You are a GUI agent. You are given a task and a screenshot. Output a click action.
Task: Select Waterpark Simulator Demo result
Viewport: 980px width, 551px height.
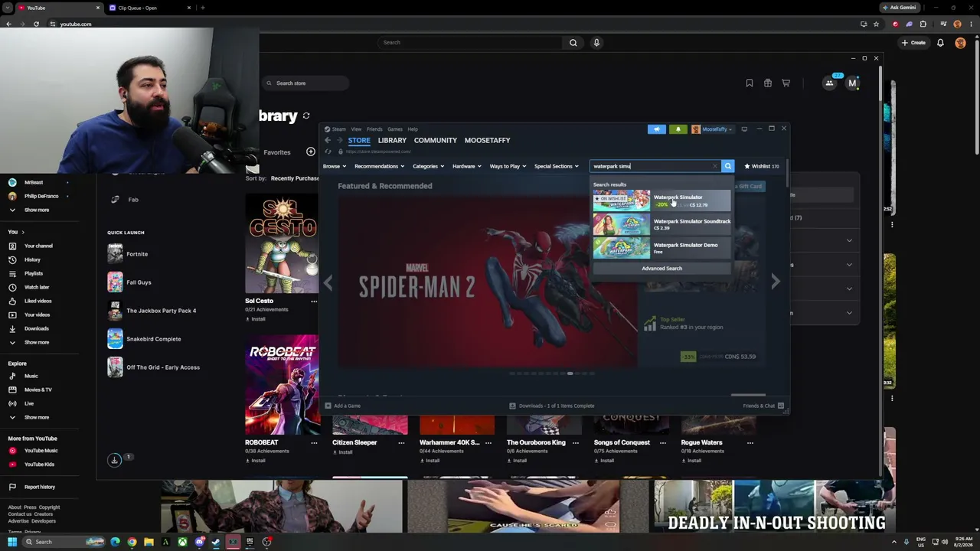[662, 248]
